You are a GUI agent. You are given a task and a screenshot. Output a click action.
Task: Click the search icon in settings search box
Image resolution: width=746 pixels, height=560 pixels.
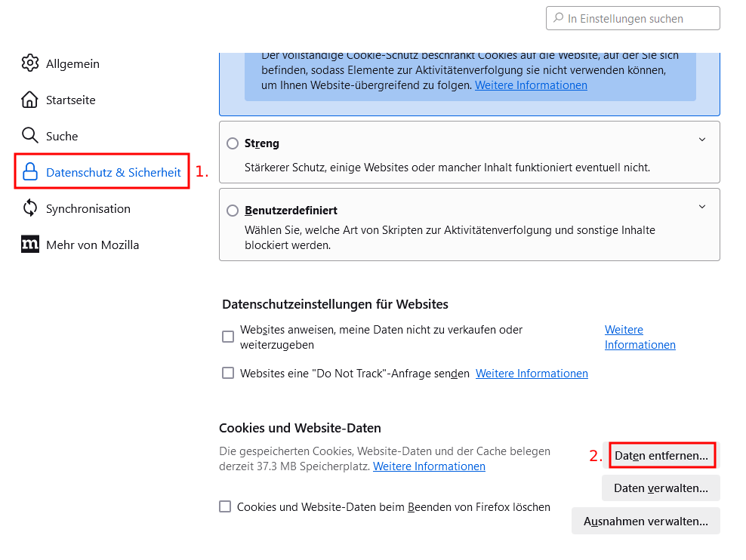point(558,18)
